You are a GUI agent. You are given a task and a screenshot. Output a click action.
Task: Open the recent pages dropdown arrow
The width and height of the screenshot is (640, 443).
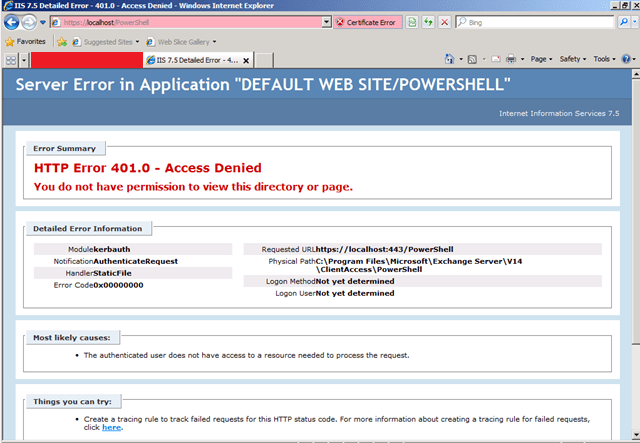tap(42, 22)
